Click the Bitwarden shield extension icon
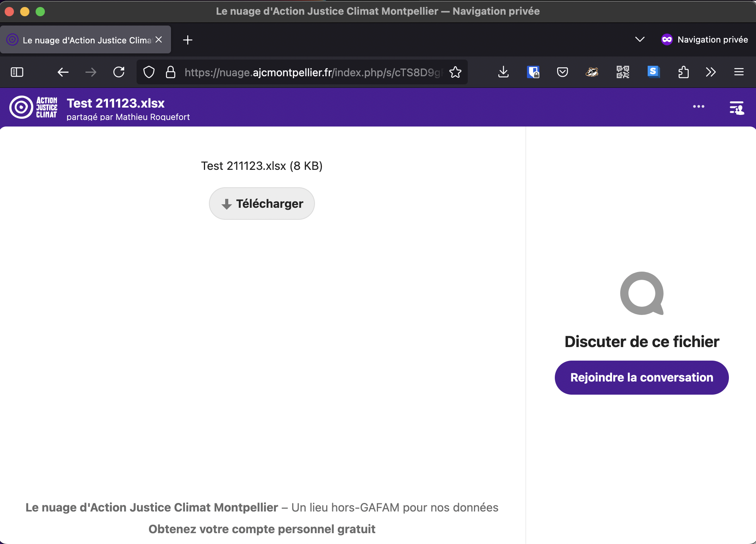 [x=533, y=72]
